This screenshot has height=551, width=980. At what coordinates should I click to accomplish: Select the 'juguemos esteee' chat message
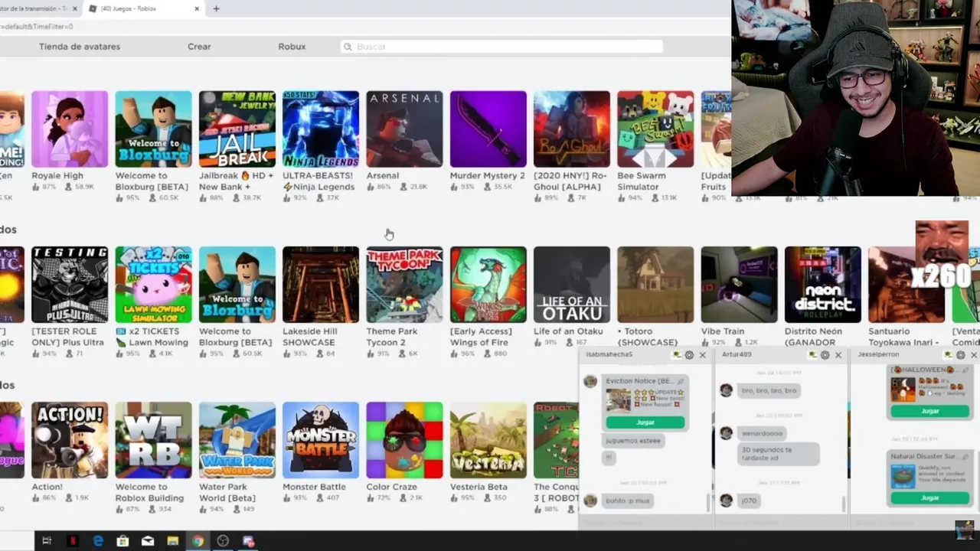click(x=632, y=441)
